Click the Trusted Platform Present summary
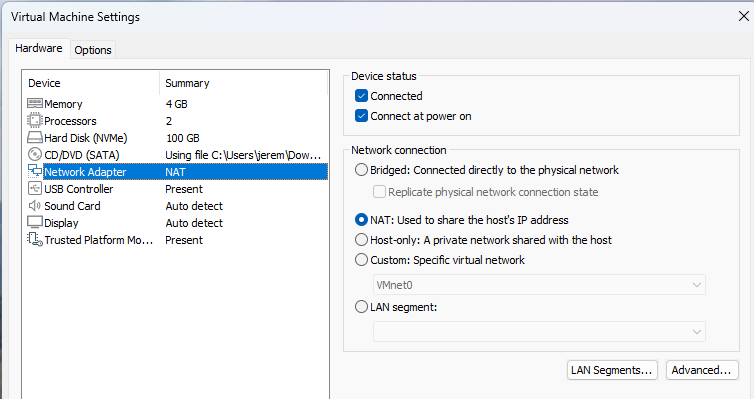This screenshot has height=399, width=754. tap(184, 240)
